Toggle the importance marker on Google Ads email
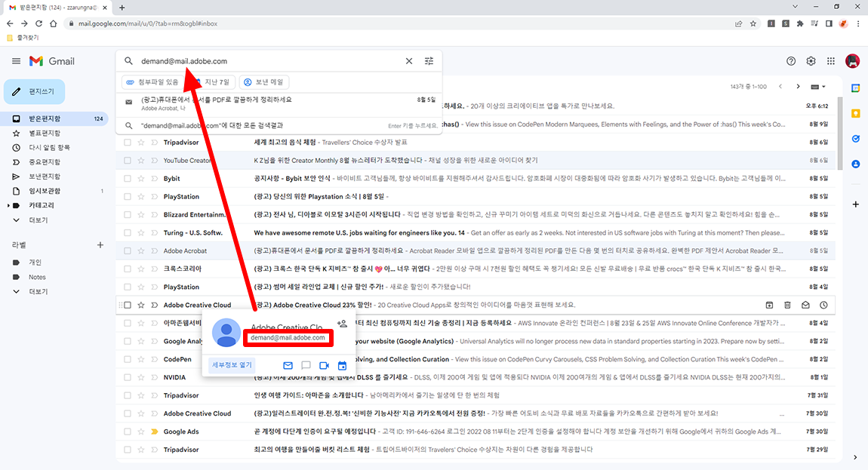868x470 pixels. point(155,432)
